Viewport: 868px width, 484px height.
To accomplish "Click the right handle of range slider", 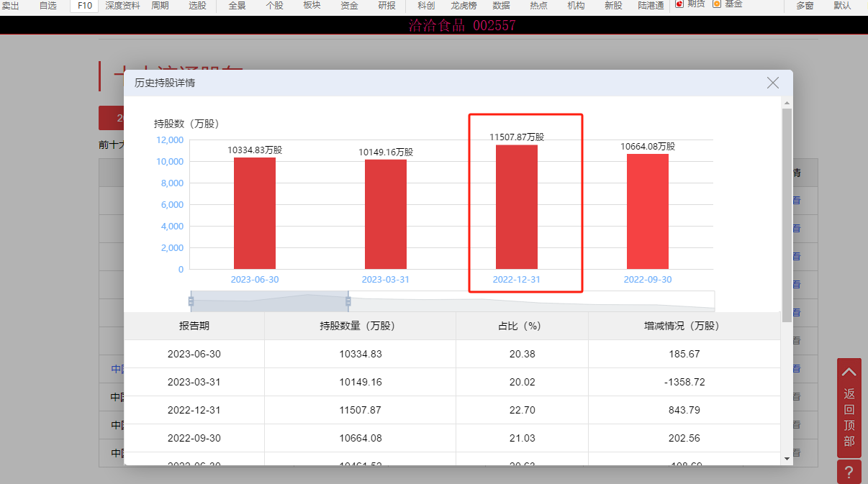I will [348, 301].
